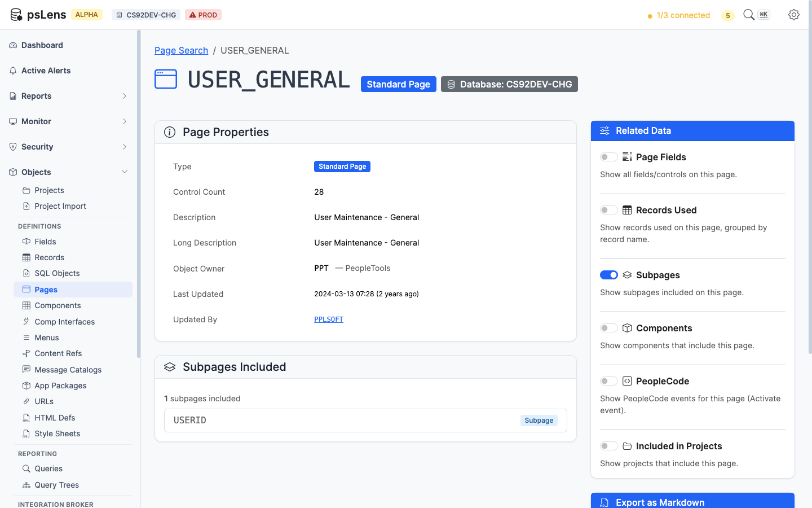Click the yellow notification count badge 5
This screenshot has width=812, height=508.
point(727,15)
